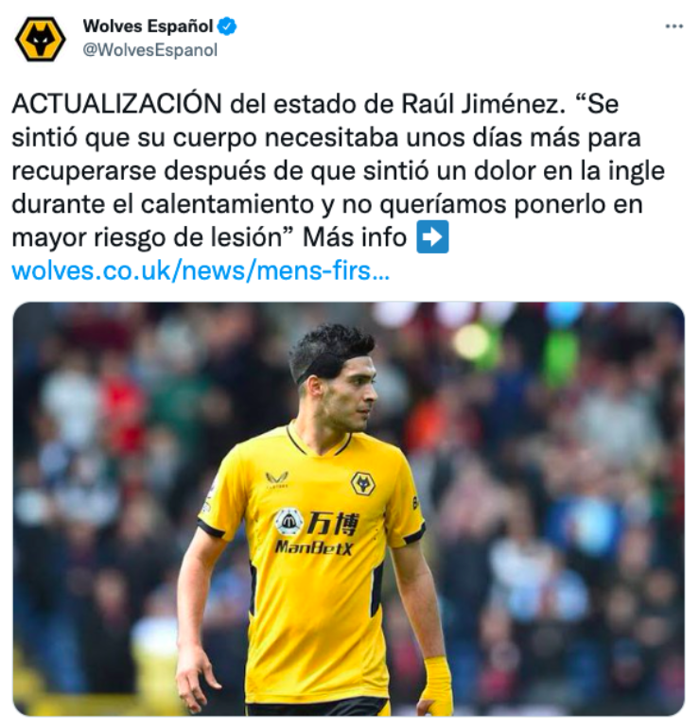Open the Wolves Español profile avatar
700x728 pixels.
point(40,39)
